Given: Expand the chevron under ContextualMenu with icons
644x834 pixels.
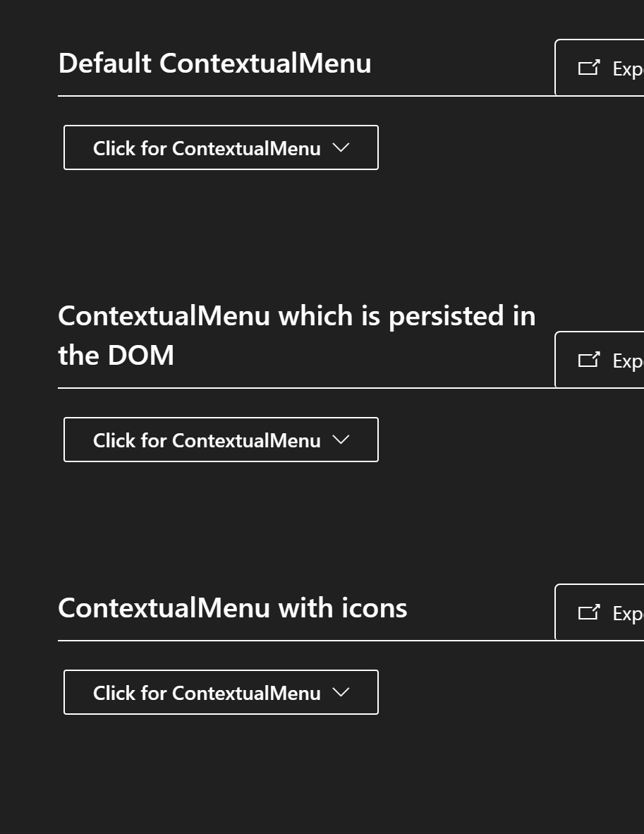Looking at the screenshot, I should [341, 692].
